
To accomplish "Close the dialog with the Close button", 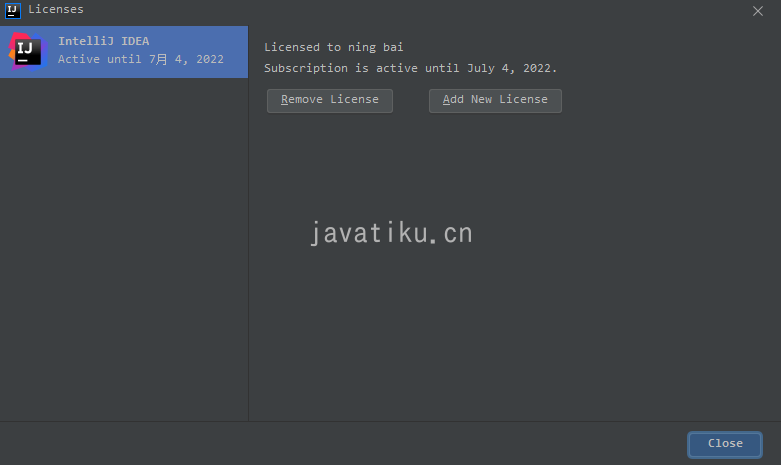I will (x=725, y=444).
